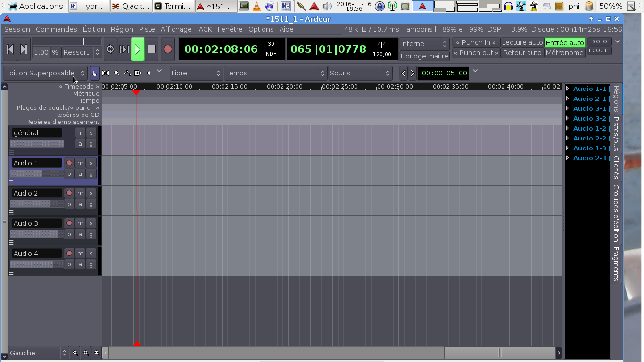
Task: Switch to the Pistes/bus tab
Action: coord(616,134)
